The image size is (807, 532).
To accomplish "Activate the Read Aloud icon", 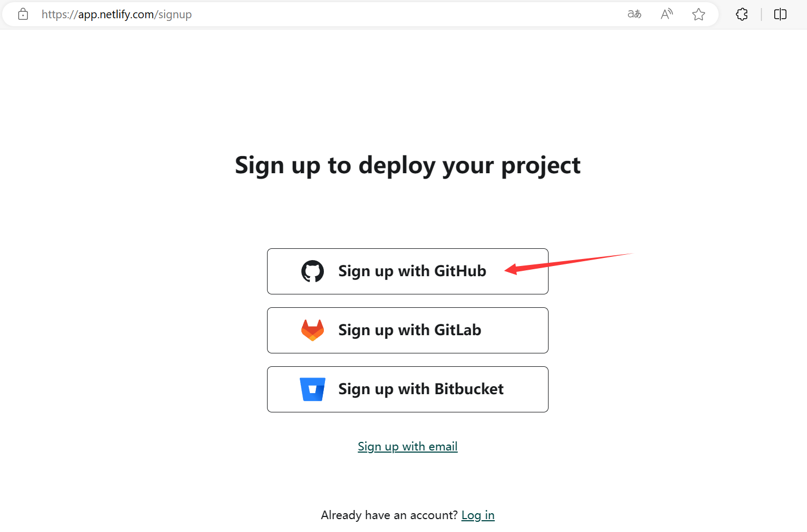I will [667, 14].
